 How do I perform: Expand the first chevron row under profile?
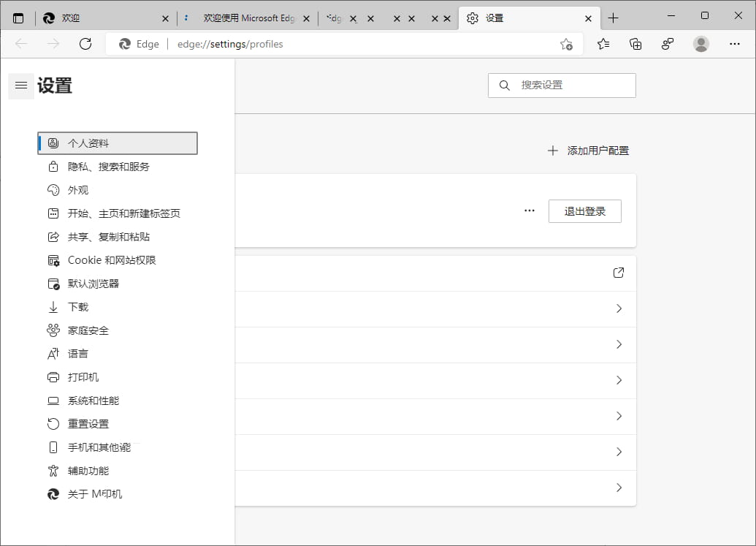point(619,308)
